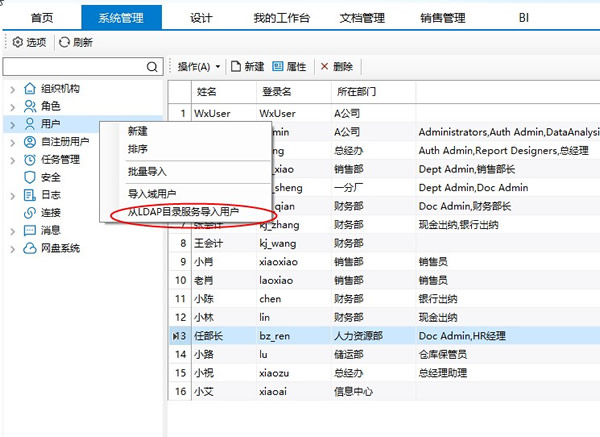Open 选项 gear settings
Image resolution: width=600 pixels, height=437 pixels.
pyautogui.click(x=17, y=42)
